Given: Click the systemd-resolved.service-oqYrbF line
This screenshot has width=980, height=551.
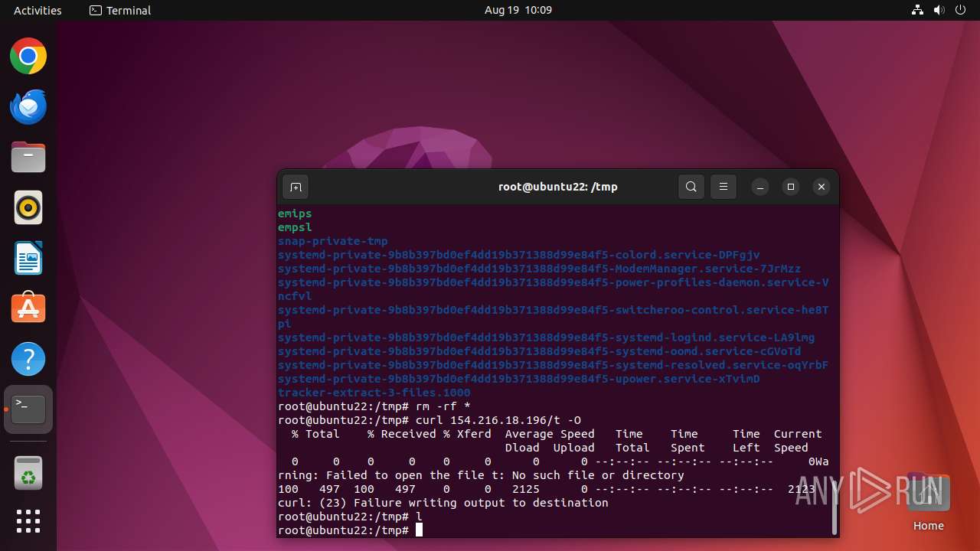Looking at the screenshot, I should click(553, 365).
